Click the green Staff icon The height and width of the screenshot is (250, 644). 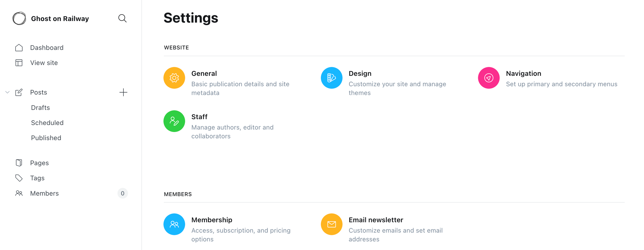point(174,121)
